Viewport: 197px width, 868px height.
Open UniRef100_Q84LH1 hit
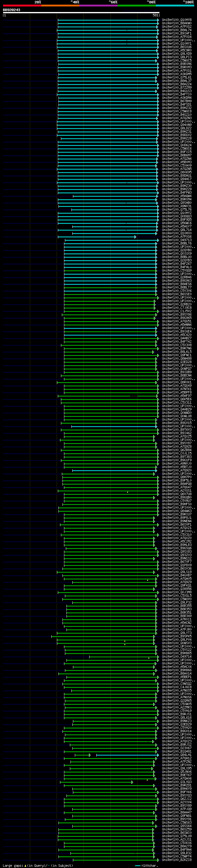[x=176, y=755]
